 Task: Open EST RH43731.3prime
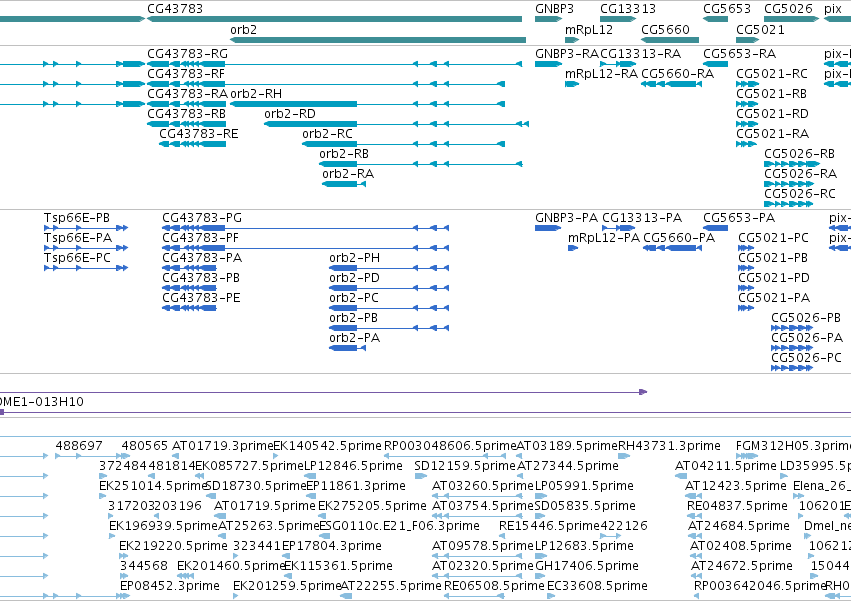tap(669, 446)
